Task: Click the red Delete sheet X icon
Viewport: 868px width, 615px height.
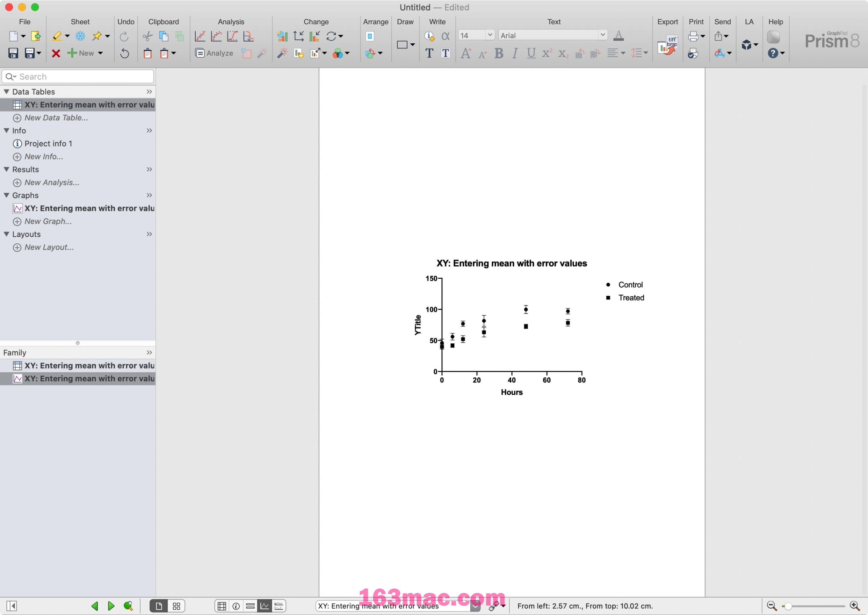Action: pyautogui.click(x=56, y=53)
